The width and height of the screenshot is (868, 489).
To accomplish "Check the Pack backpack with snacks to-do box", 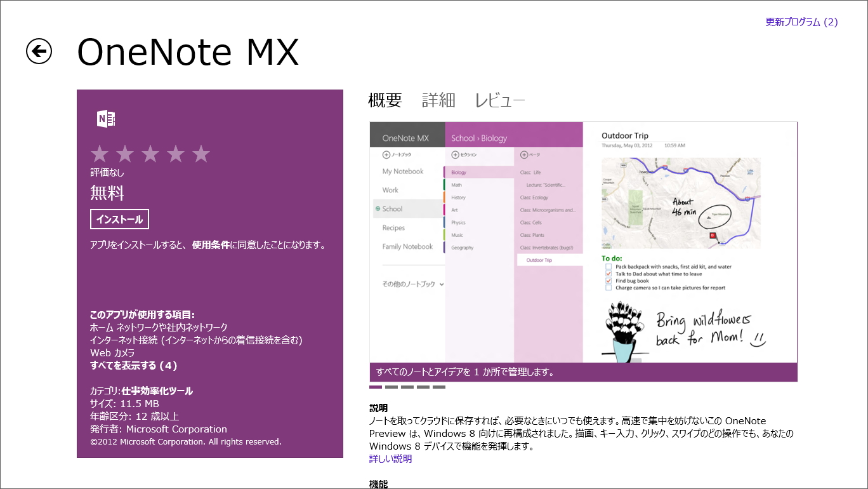I will pyautogui.click(x=608, y=267).
